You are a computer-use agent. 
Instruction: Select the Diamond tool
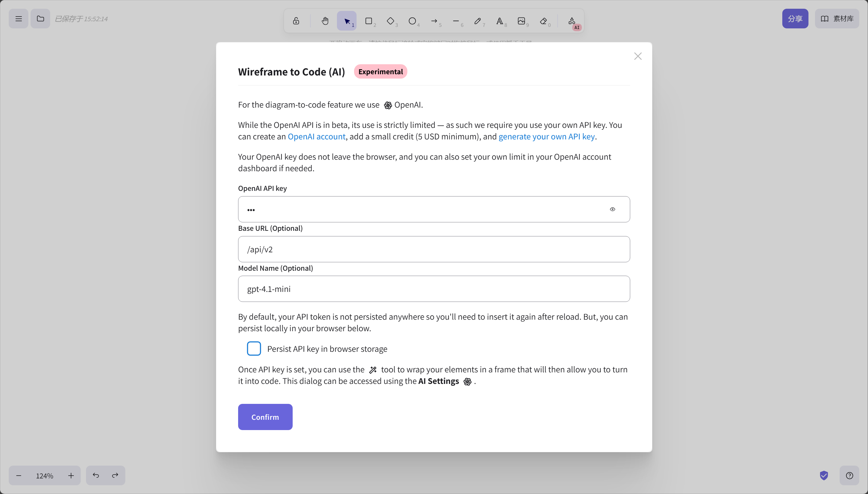tap(390, 21)
